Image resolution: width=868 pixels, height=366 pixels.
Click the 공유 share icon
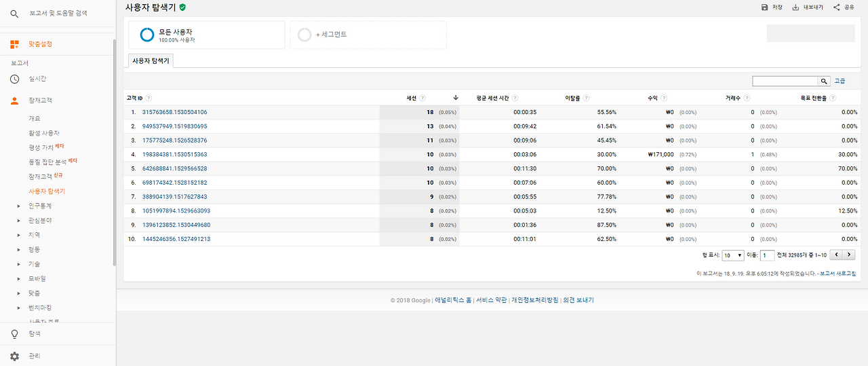coord(837,7)
